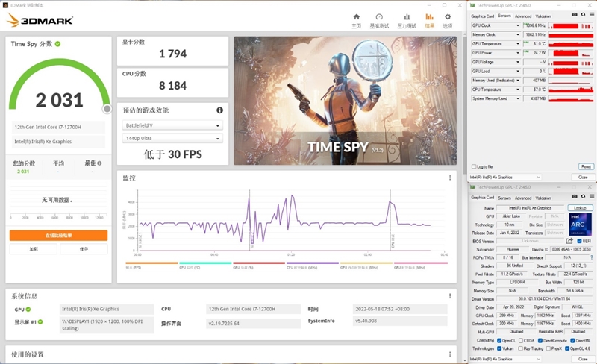This screenshot has height=364, width=597.
Task: Click the GPU Clock sensor graph in GPU-Z
Action: point(571,25)
